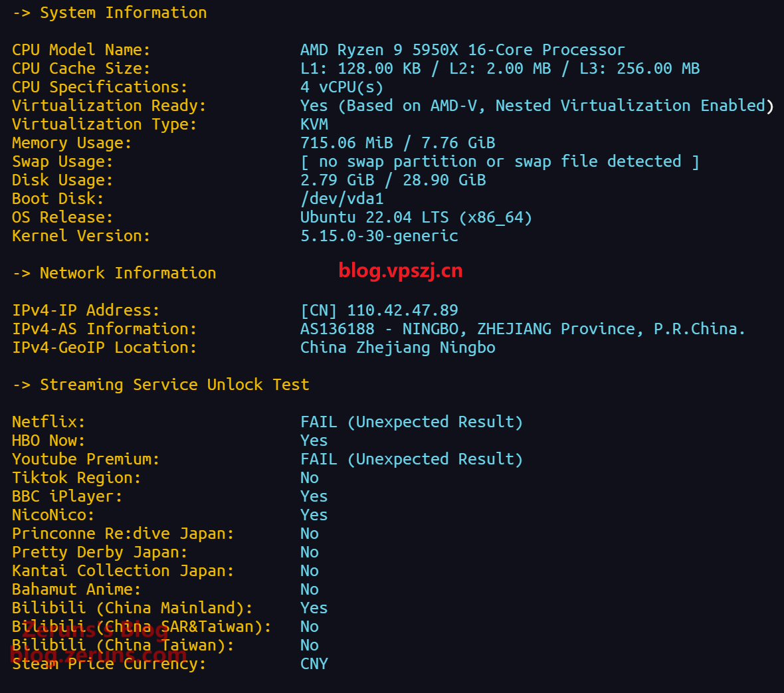Click the System Information section header
The image size is (784, 693).
tap(123, 13)
